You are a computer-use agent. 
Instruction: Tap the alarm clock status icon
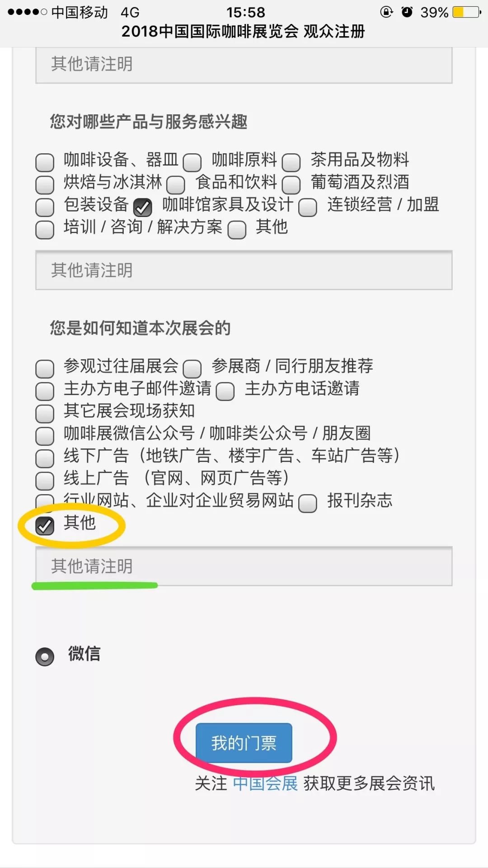point(407,12)
